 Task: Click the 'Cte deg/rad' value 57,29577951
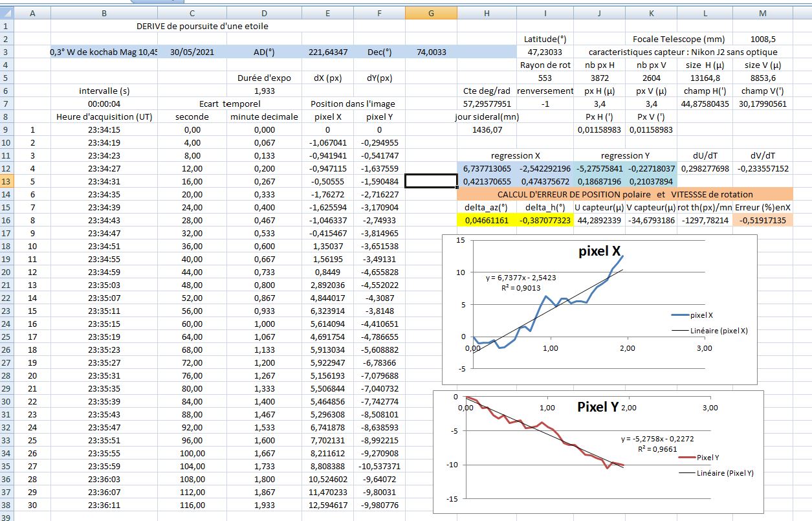(488, 104)
